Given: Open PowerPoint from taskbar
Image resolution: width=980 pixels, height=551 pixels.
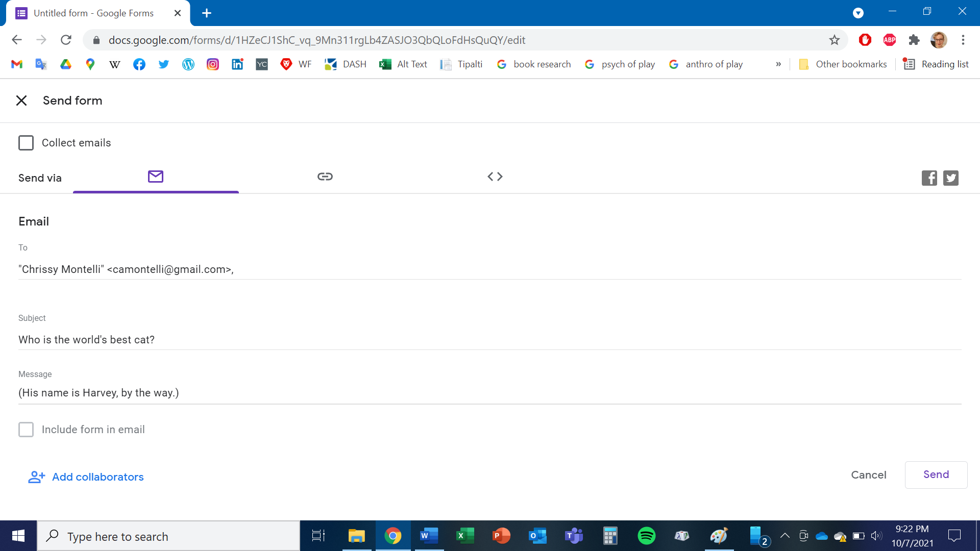Looking at the screenshot, I should [501, 536].
